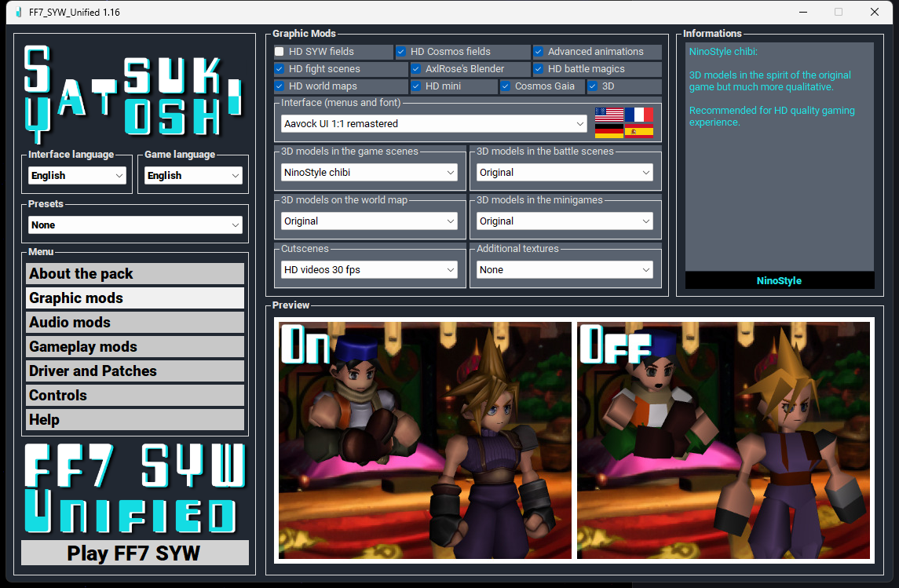Open the Game language dropdown

193,175
